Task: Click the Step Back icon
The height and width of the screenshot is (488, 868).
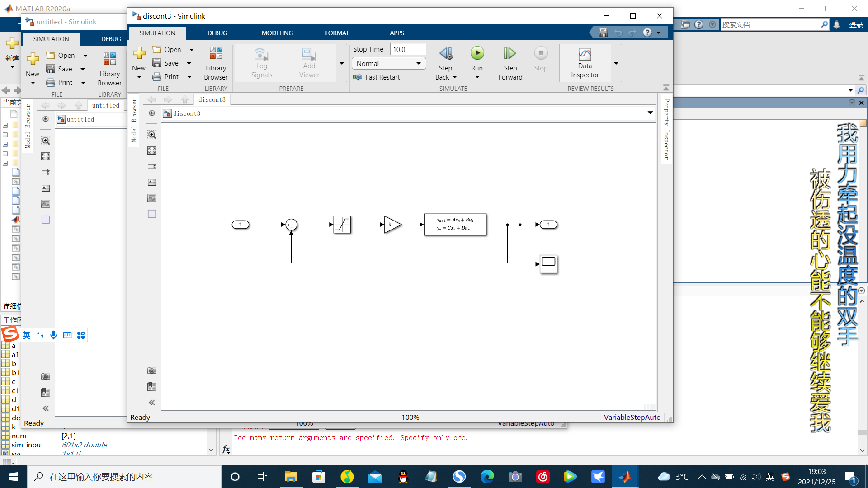Action: 445,54
